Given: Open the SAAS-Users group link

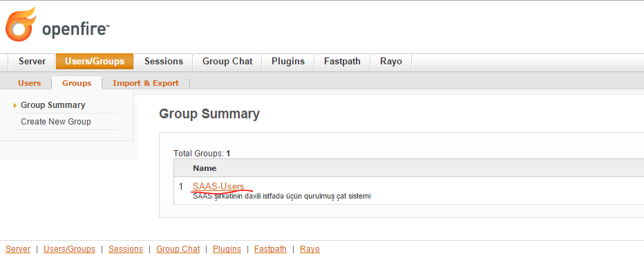Looking at the screenshot, I should pyautogui.click(x=218, y=186).
